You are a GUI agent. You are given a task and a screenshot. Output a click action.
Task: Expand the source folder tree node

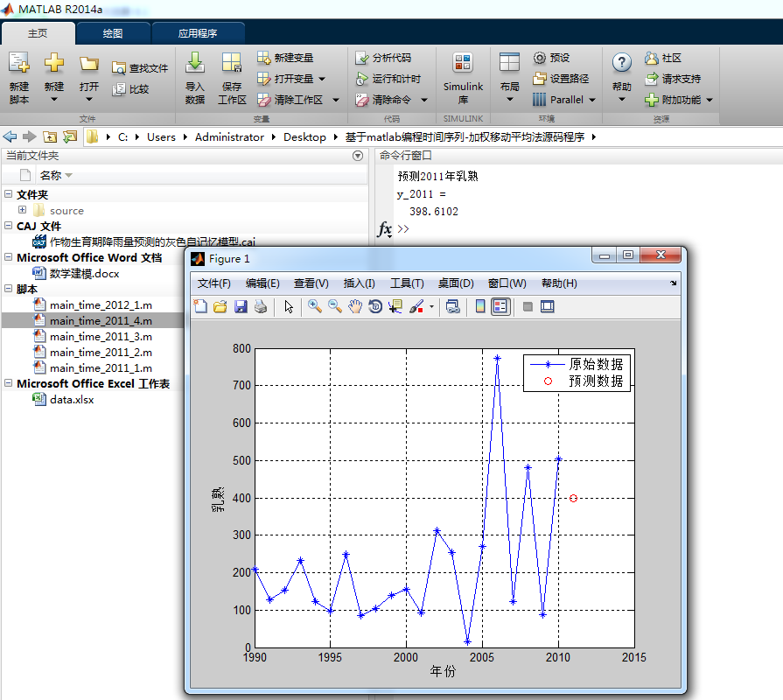pyautogui.click(x=23, y=210)
